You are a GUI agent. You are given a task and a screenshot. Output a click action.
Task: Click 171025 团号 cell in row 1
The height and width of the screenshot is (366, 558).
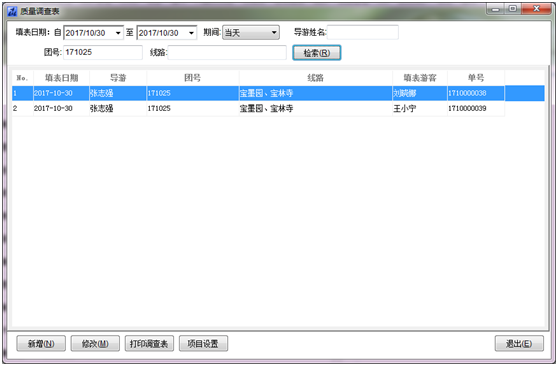pyautogui.click(x=193, y=93)
